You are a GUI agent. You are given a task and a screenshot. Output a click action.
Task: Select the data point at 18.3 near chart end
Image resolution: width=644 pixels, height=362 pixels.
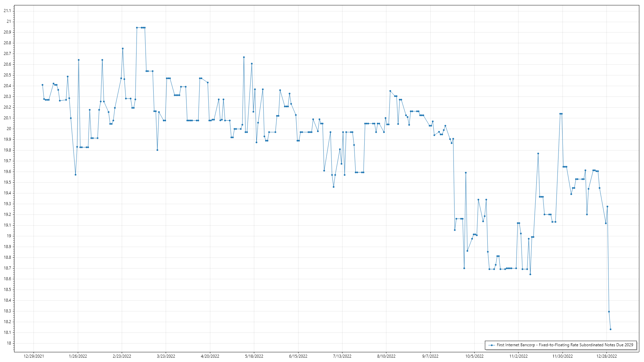pos(609,312)
